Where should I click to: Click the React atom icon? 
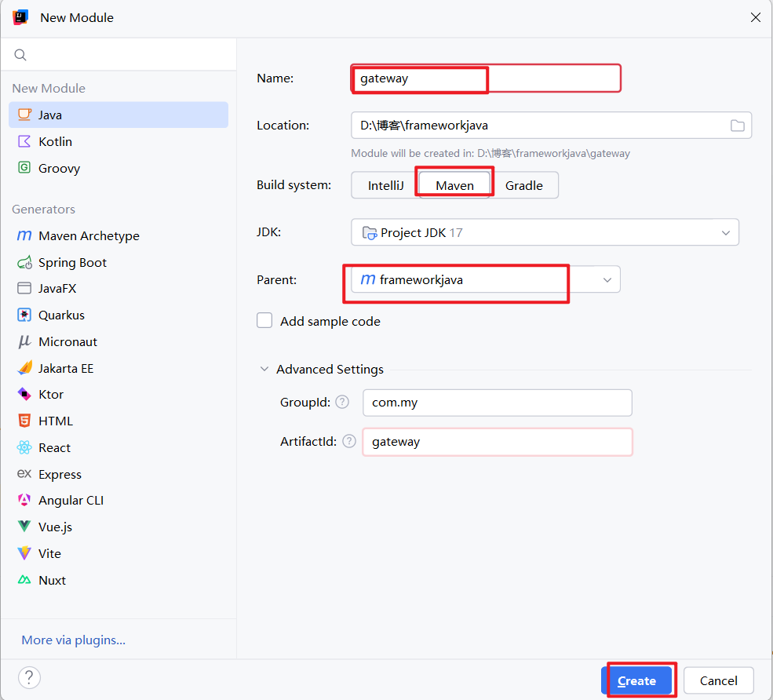(x=24, y=447)
